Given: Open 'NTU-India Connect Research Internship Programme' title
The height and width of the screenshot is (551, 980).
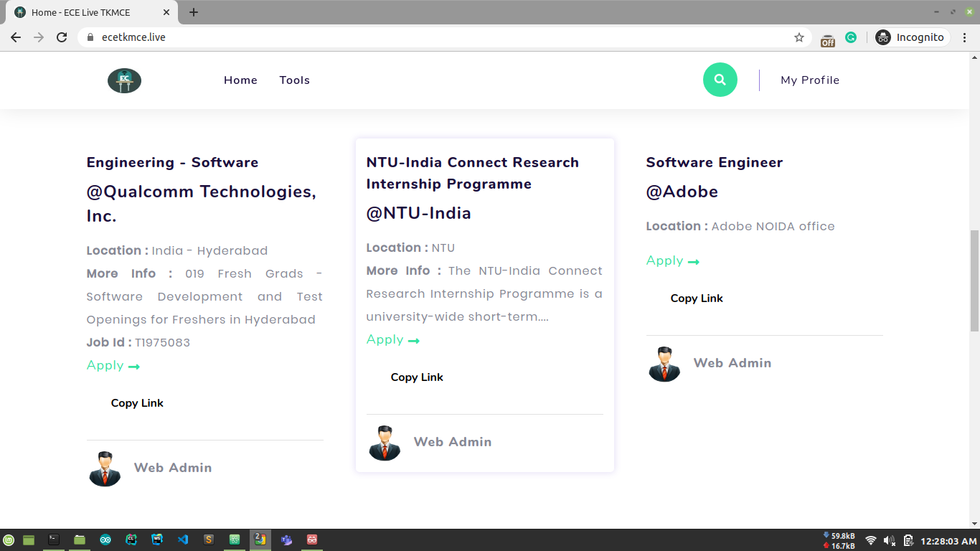Looking at the screenshot, I should (473, 173).
